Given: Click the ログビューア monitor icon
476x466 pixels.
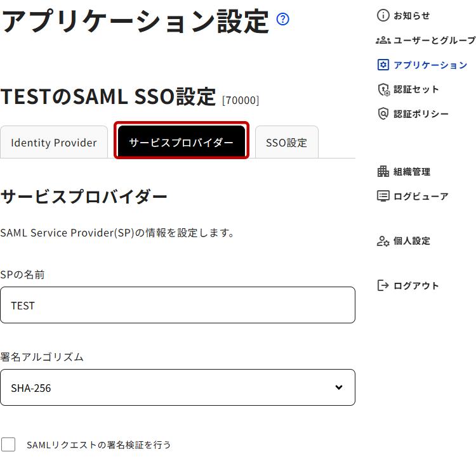Looking at the screenshot, I should click(x=383, y=196).
